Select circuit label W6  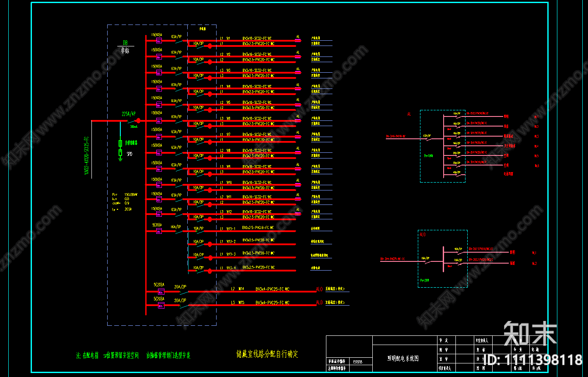pyautogui.click(x=228, y=118)
